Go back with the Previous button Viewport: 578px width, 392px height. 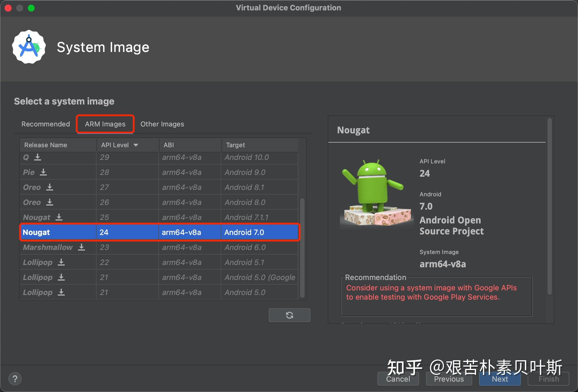pos(449,379)
